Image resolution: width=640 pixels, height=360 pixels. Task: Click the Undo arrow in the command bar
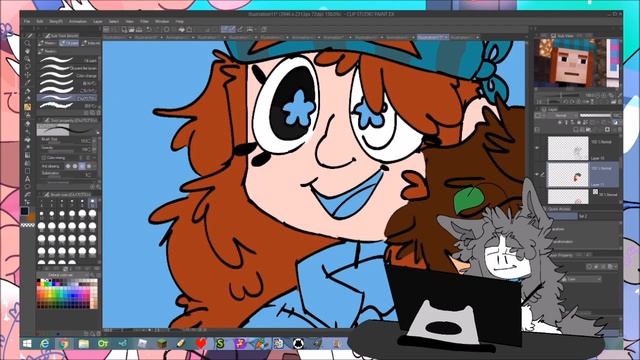coord(149,29)
